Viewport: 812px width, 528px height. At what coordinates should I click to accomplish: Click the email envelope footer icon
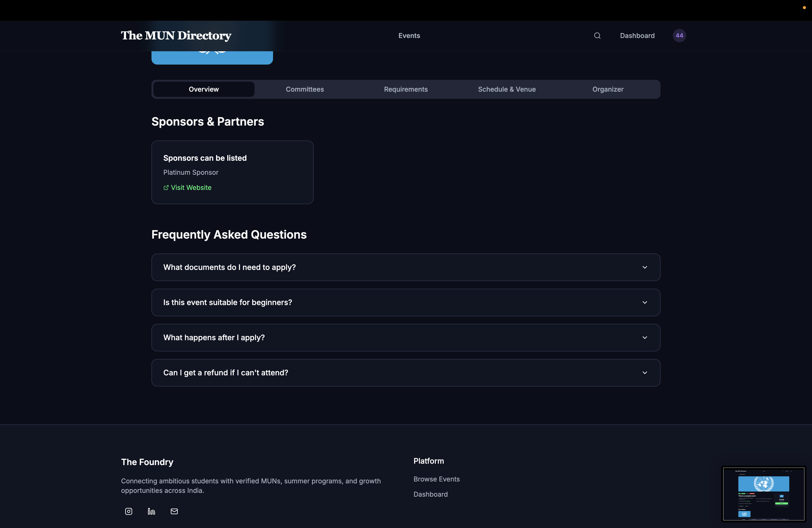pos(174,511)
